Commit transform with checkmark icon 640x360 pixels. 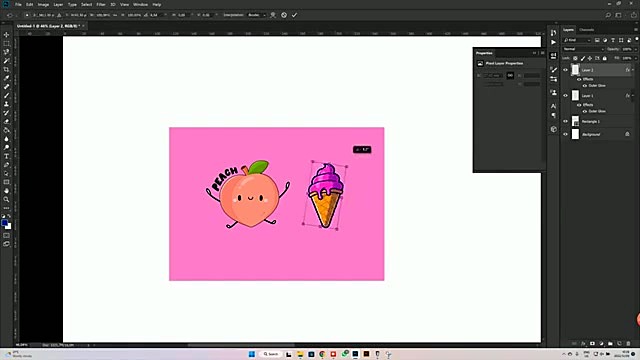[x=294, y=15]
